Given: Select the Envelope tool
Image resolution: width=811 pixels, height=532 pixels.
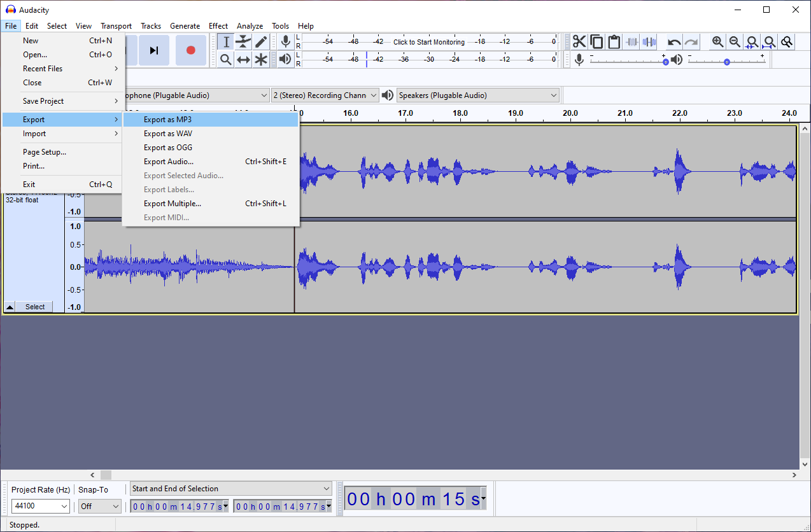Looking at the screenshot, I should coord(243,42).
